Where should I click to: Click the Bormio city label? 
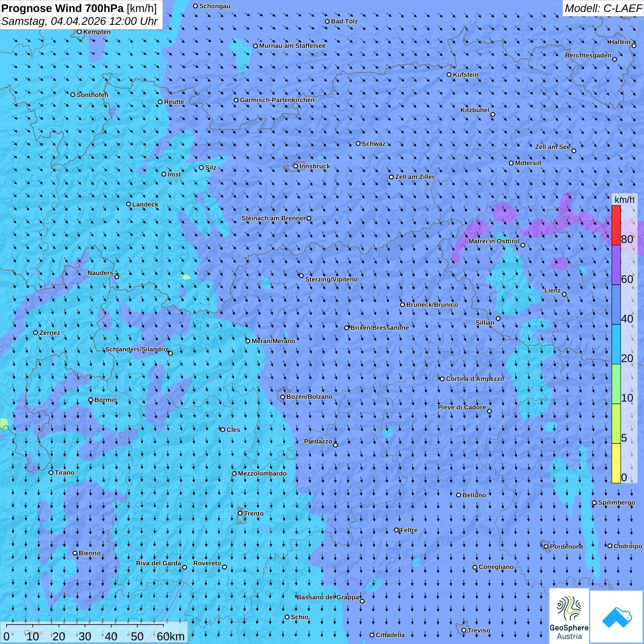click(105, 400)
